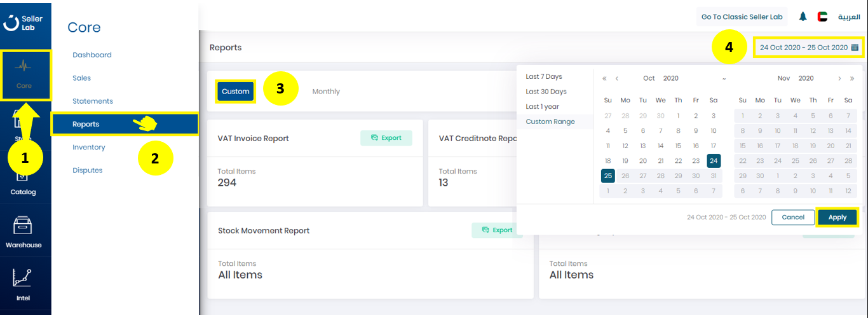Pick October 20 in the calendar
Image resolution: width=868 pixels, height=318 pixels.
click(643, 161)
